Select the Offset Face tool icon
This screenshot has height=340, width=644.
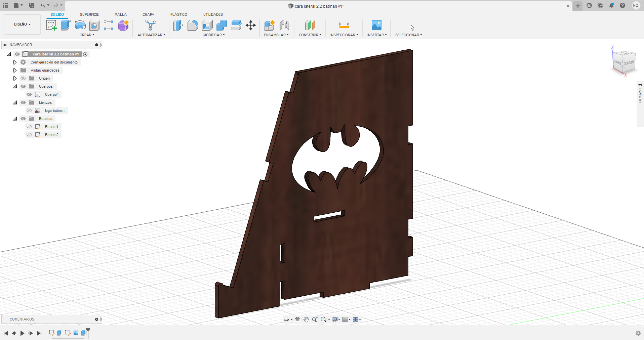click(236, 25)
